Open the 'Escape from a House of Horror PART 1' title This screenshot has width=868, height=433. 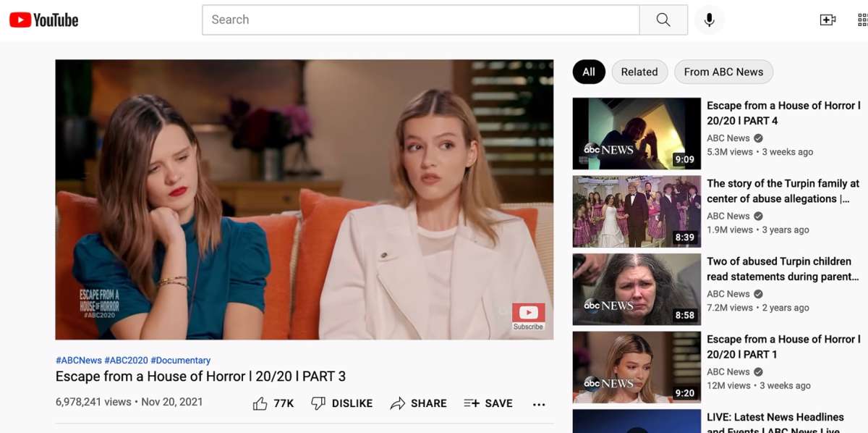(x=783, y=347)
